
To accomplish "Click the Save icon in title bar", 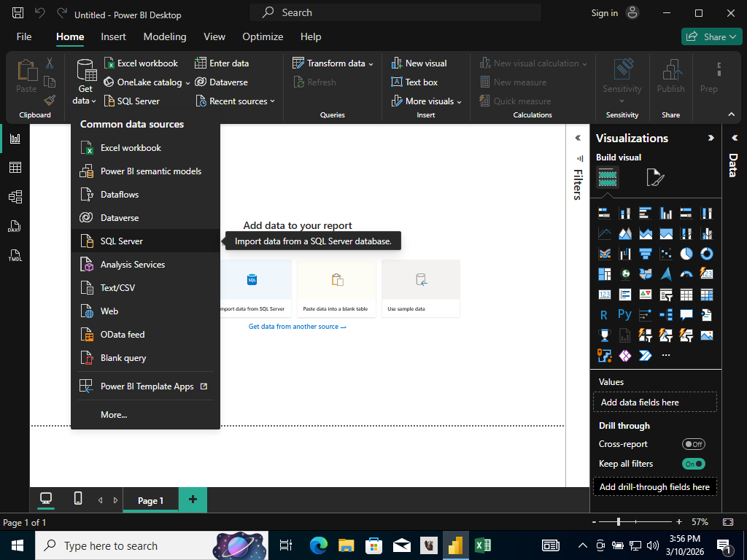I will [18, 13].
